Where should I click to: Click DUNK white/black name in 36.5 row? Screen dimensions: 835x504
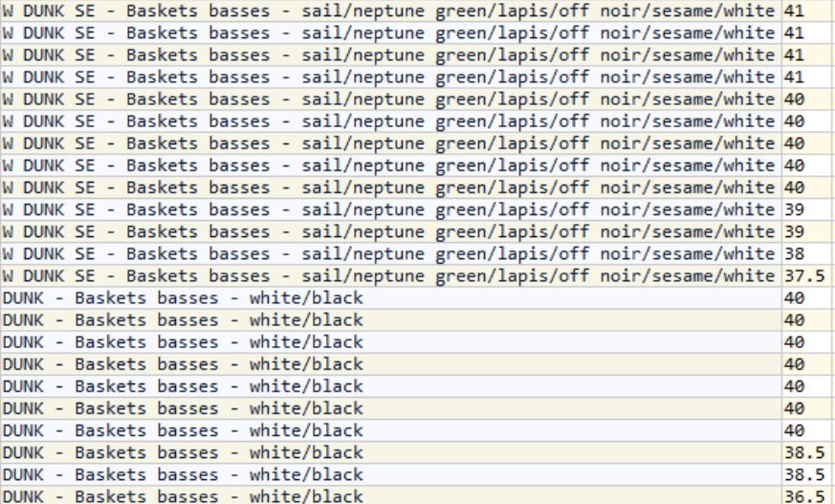click(x=390, y=496)
